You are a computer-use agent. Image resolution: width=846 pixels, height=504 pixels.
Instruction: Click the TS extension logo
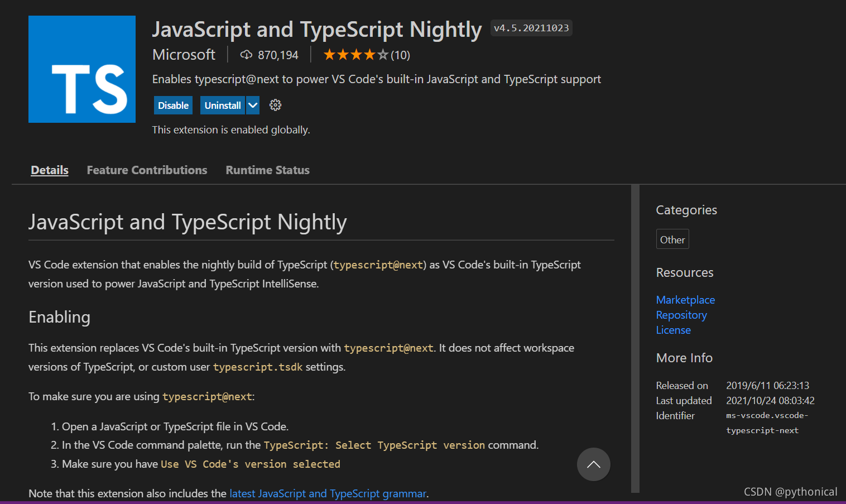(x=82, y=69)
